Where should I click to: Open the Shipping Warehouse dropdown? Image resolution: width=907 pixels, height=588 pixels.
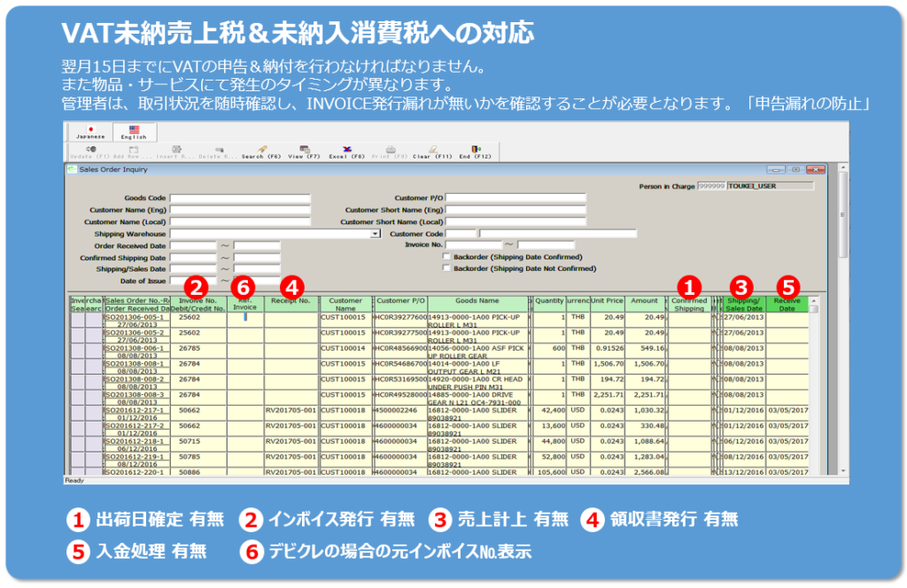tap(376, 234)
